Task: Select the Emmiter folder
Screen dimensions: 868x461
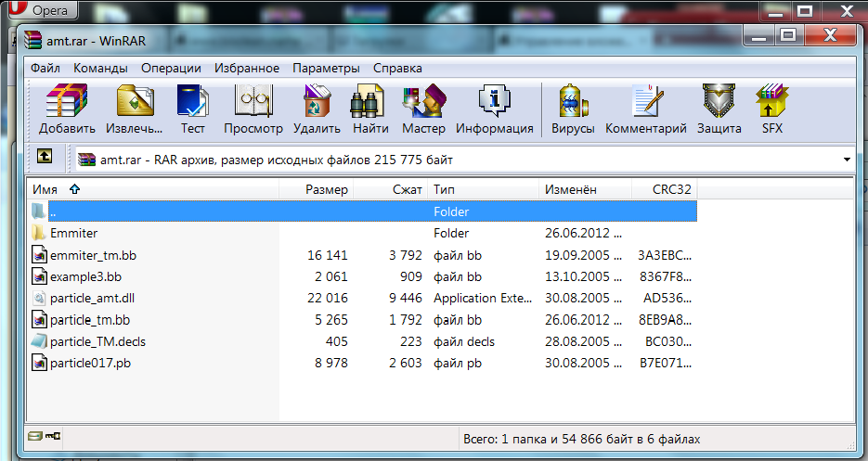Action: [73, 233]
